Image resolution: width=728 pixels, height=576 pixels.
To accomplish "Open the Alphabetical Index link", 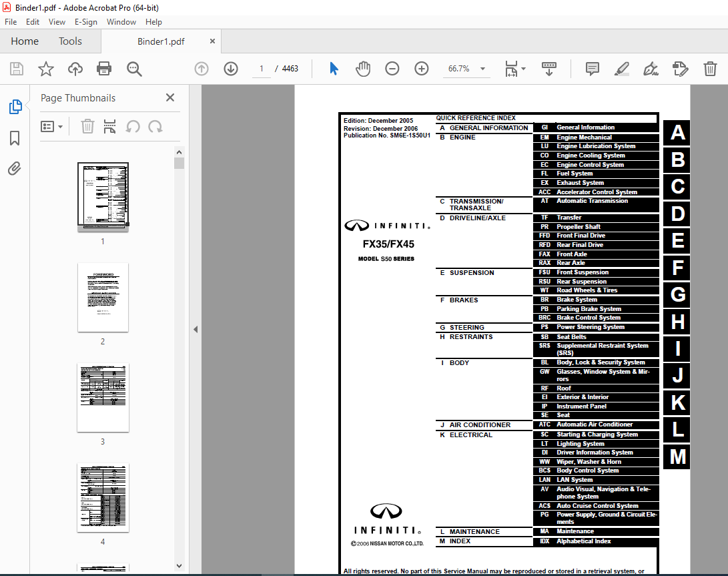I will 596,541.
